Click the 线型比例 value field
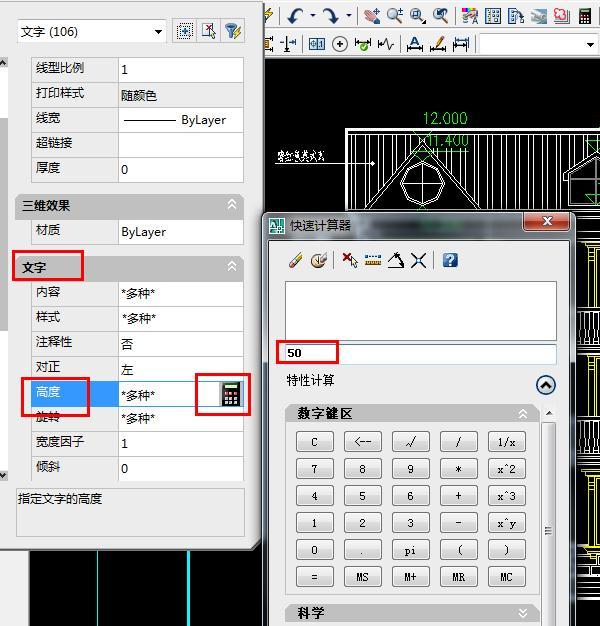Image resolution: width=600 pixels, height=626 pixels. coord(181,69)
